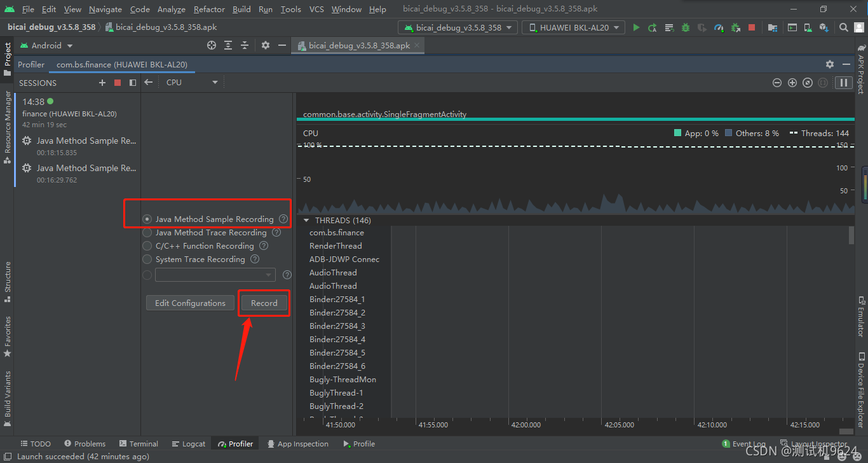Open Profiler window settings gear

click(830, 64)
